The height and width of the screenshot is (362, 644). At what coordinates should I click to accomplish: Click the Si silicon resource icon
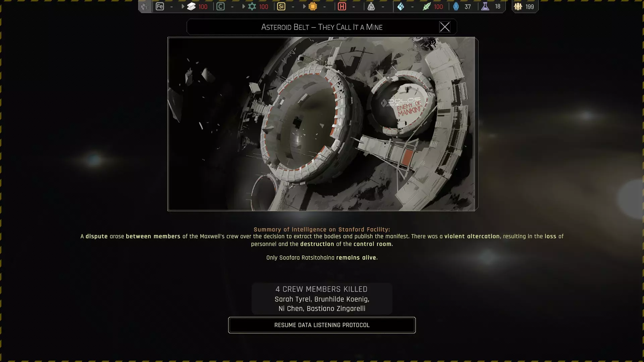281,6
